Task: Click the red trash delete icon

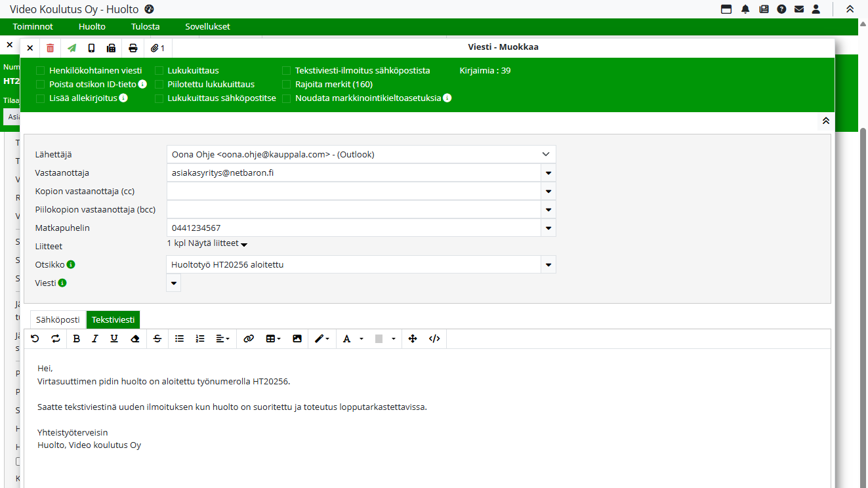Action: coord(51,48)
